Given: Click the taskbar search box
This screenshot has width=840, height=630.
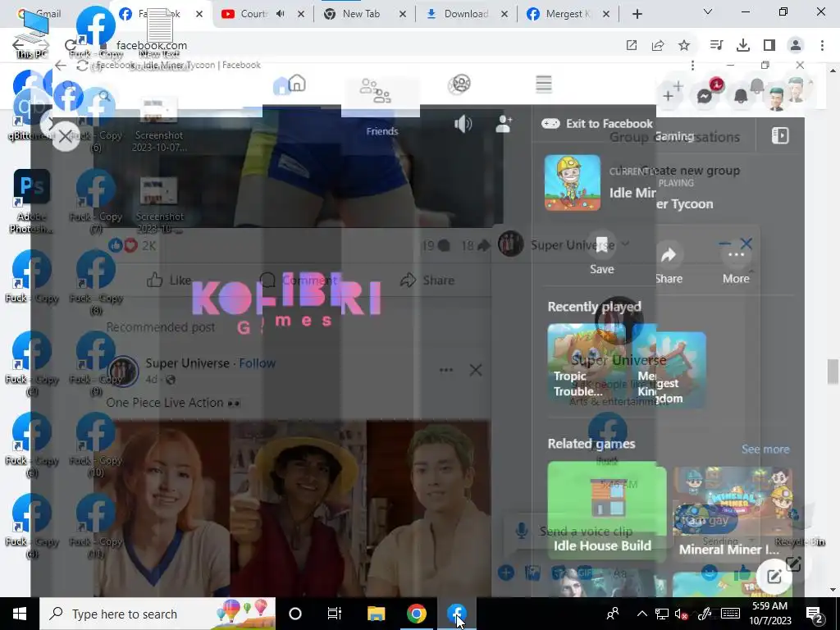Looking at the screenshot, I should point(157,614).
